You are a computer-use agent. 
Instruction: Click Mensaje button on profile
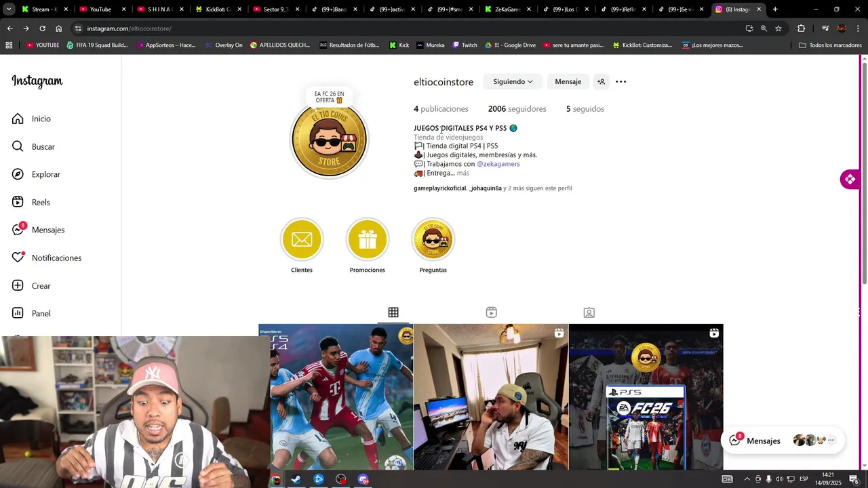pos(568,81)
